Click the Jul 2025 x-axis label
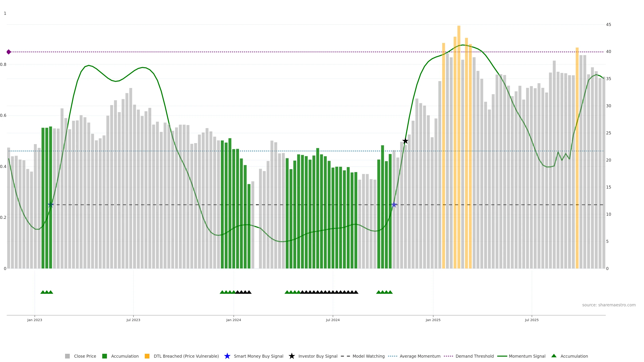Viewport: 644px width, 362px height. pyautogui.click(x=531, y=320)
